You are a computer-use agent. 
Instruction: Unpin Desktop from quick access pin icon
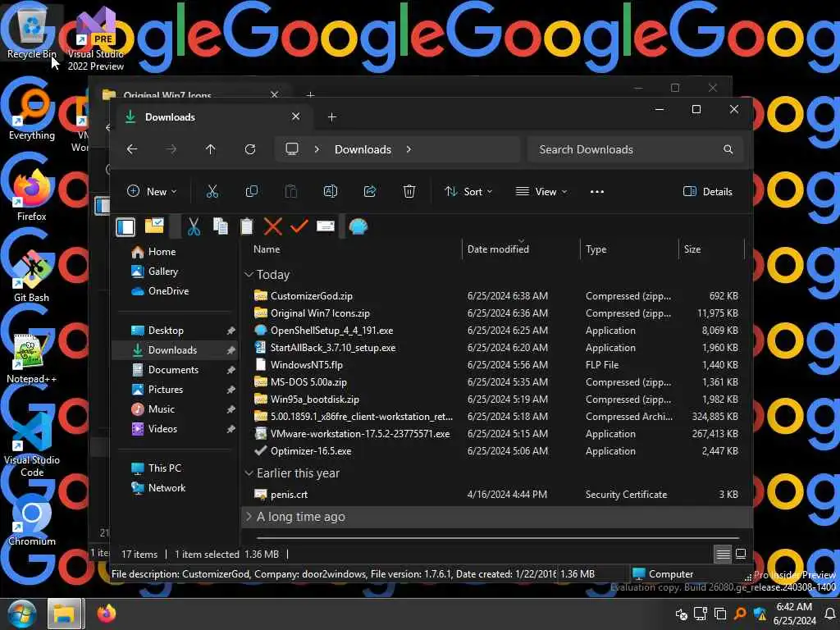(x=231, y=331)
